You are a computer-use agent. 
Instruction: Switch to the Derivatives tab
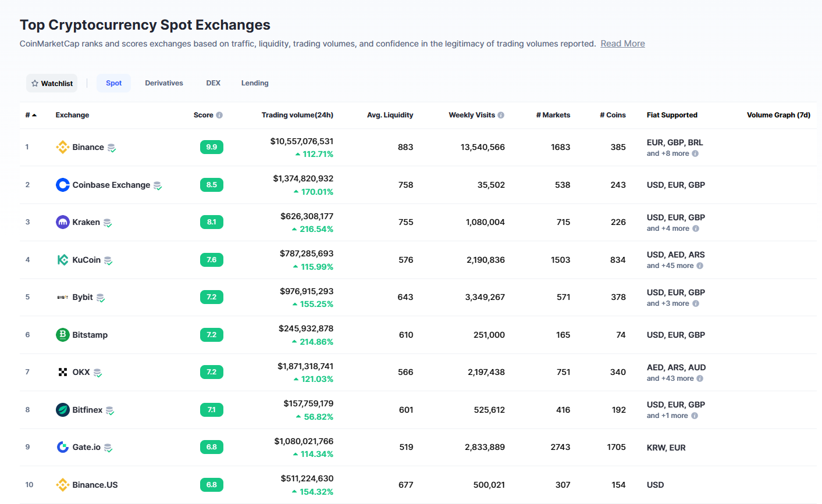tap(164, 83)
